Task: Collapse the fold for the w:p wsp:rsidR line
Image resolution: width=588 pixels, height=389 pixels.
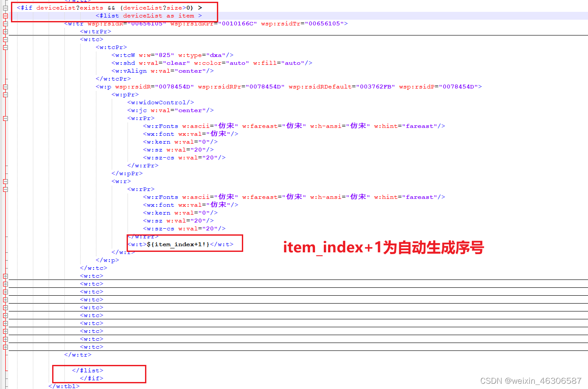Action: 5,87
